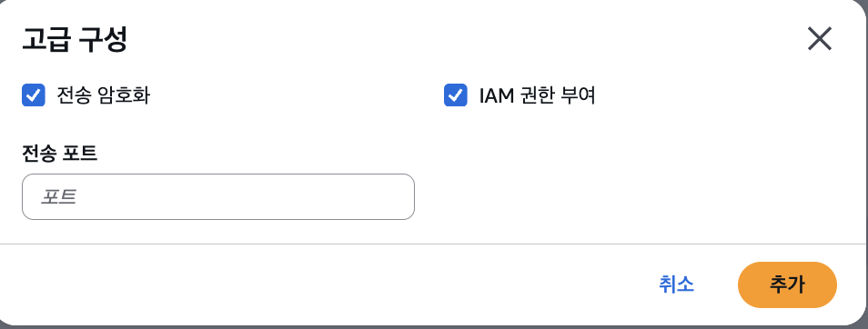Viewport: 868px width, 329px height.
Task: Place cursor in the transfer port textbox
Action: pyautogui.click(x=218, y=197)
